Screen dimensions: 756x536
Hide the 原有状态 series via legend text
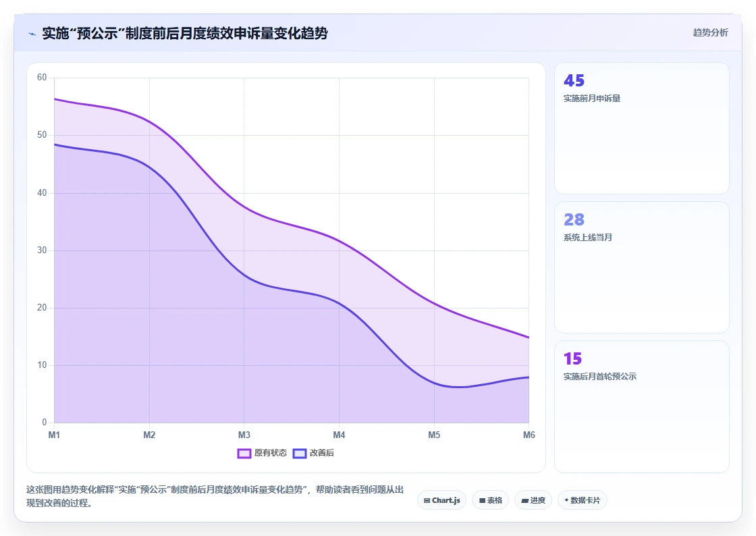[271, 452]
